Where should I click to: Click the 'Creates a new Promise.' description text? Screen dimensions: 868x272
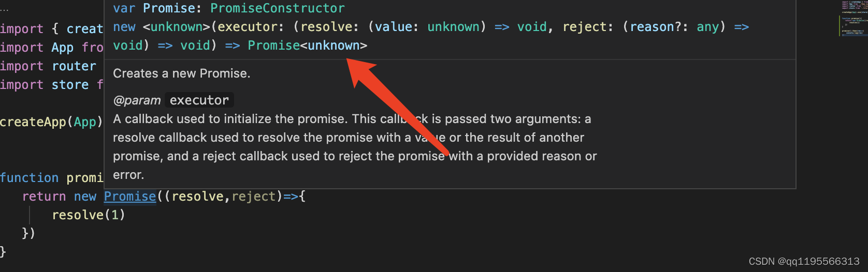tap(181, 73)
